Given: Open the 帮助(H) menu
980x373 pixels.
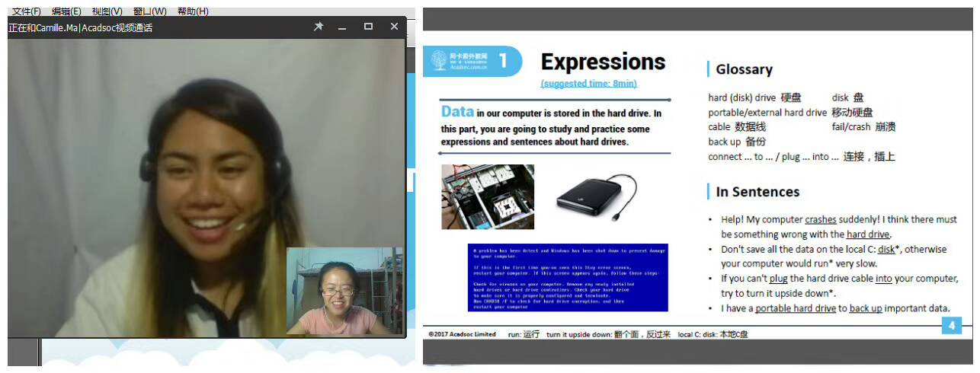Looking at the screenshot, I should 193,11.
